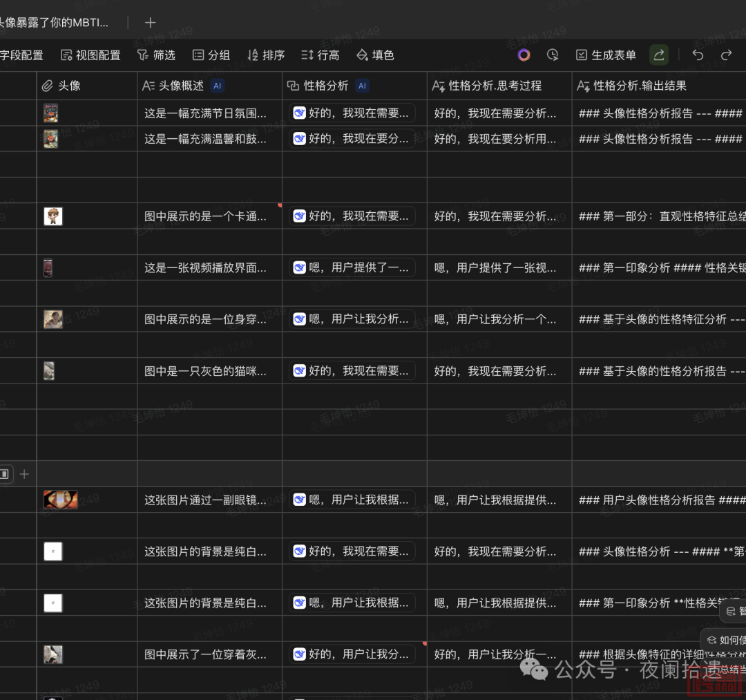The width and height of the screenshot is (746, 700).
Task: Open the 行高 row height option
Action: tap(321, 55)
